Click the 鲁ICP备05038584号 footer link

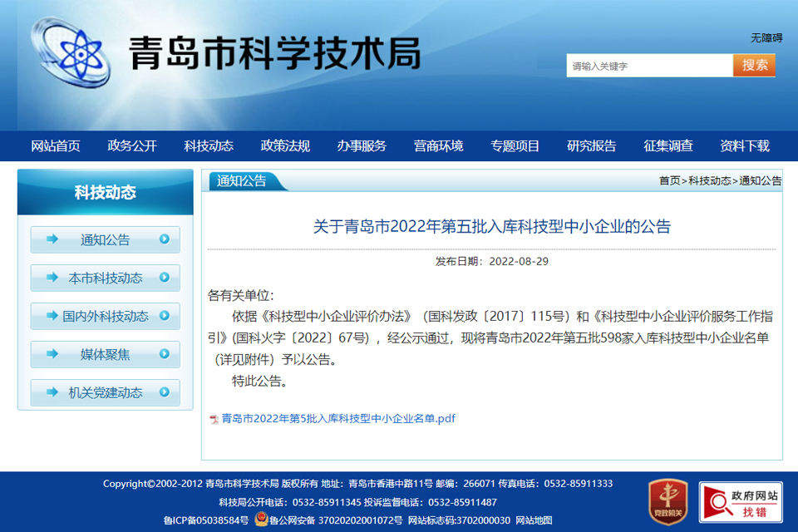tap(205, 520)
